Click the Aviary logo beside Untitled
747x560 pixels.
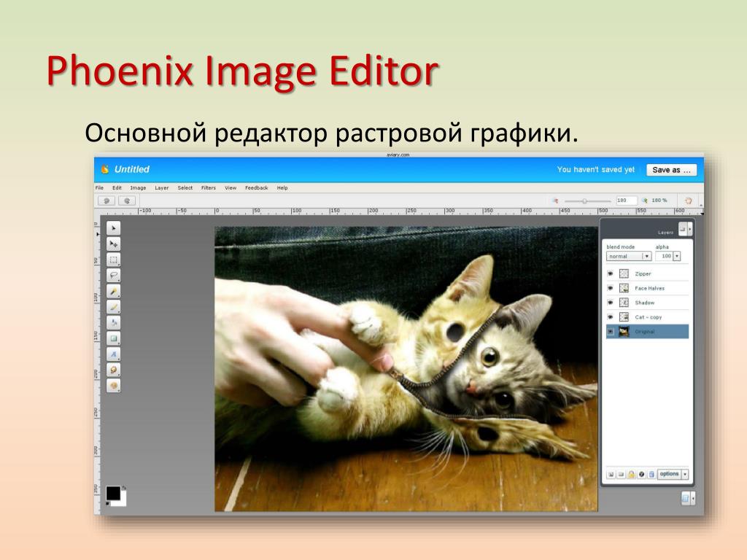click(105, 169)
